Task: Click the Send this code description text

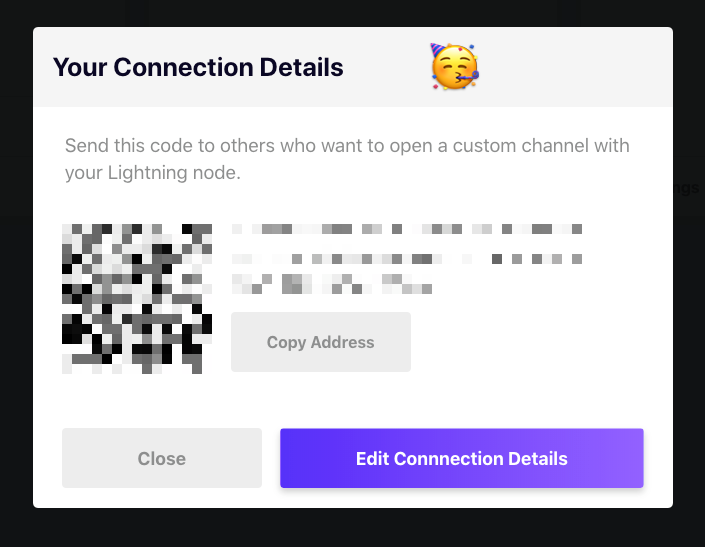Action: [347, 159]
